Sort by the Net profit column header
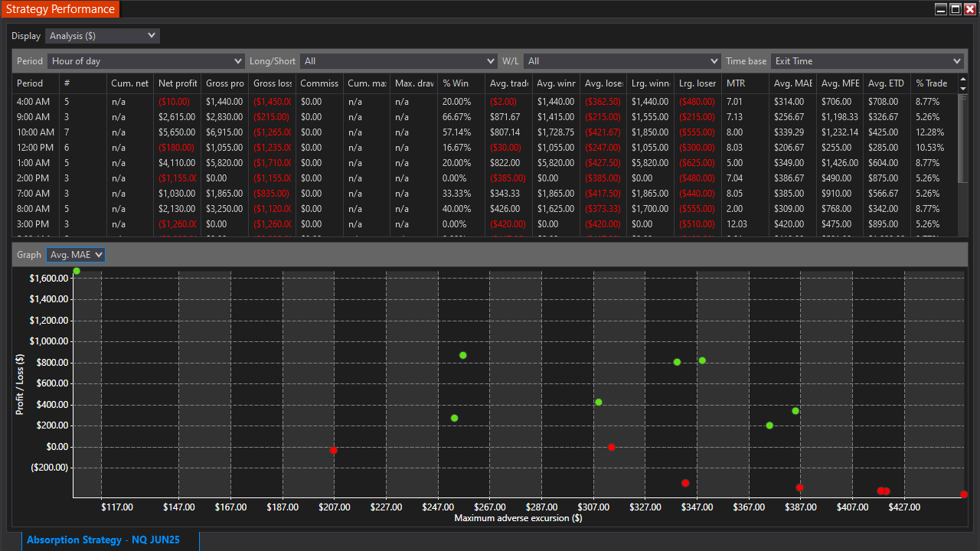 coord(178,83)
